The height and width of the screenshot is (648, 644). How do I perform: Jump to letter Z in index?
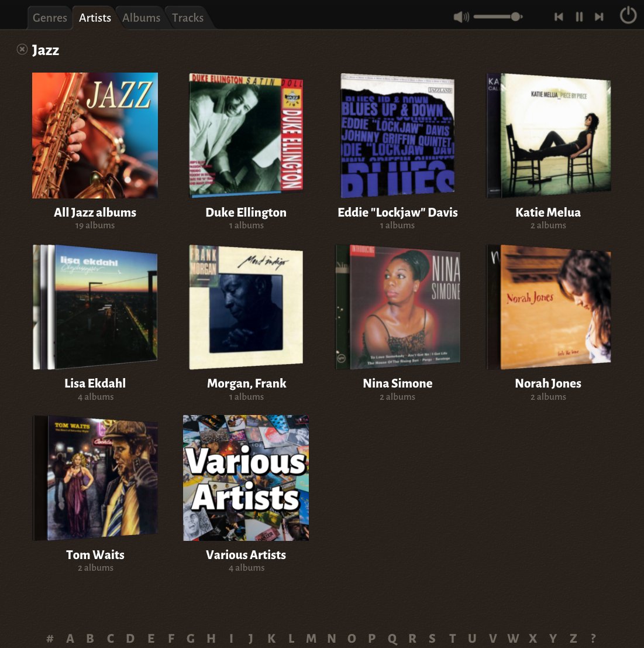[x=573, y=639]
